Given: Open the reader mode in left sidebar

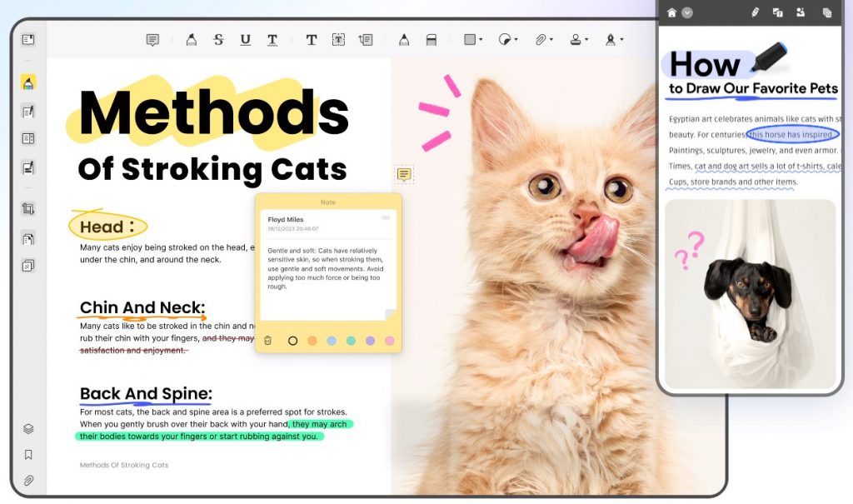Looking at the screenshot, I should tap(28, 39).
